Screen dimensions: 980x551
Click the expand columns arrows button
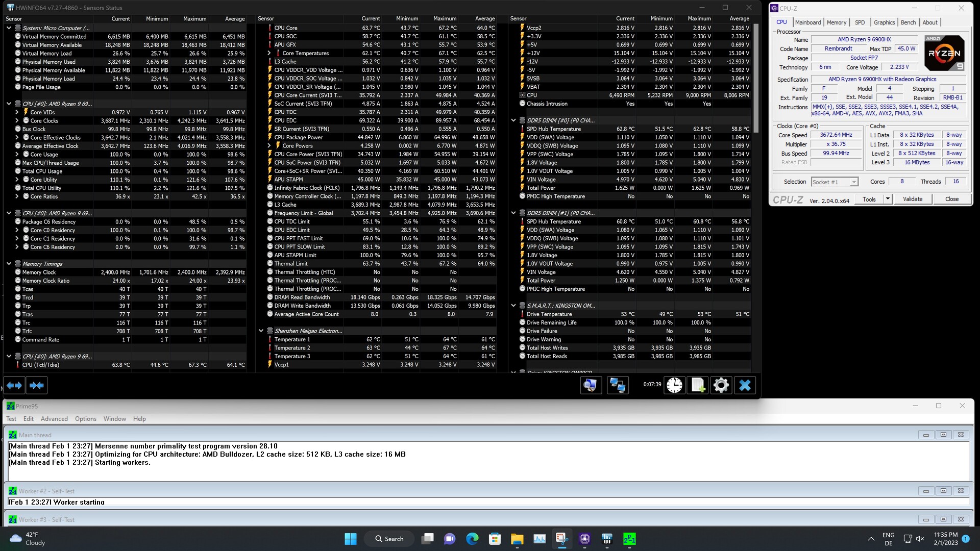click(14, 386)
